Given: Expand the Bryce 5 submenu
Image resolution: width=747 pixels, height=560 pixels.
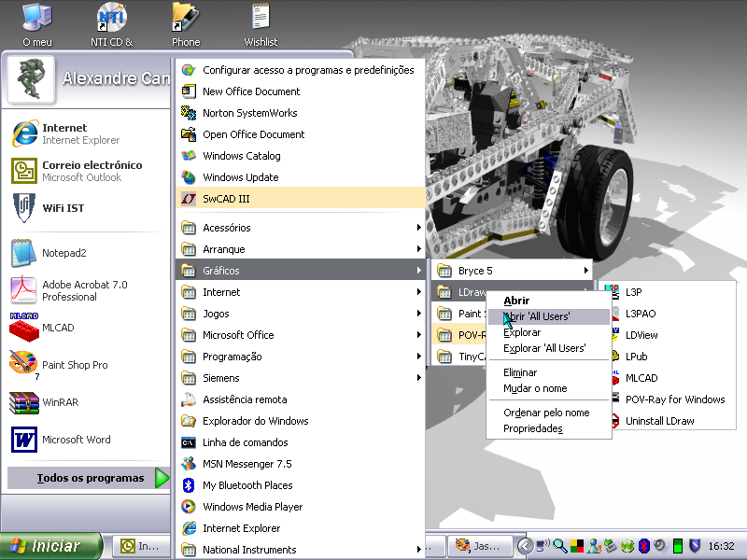Looking at the screenshot, I should (x=512, y=271).
